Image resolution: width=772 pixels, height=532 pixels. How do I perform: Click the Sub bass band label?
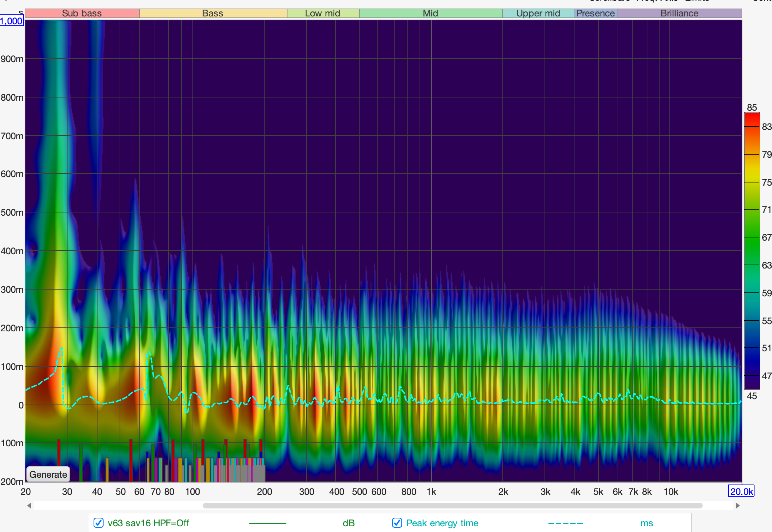pyautogui.click(x=82, y=13)
